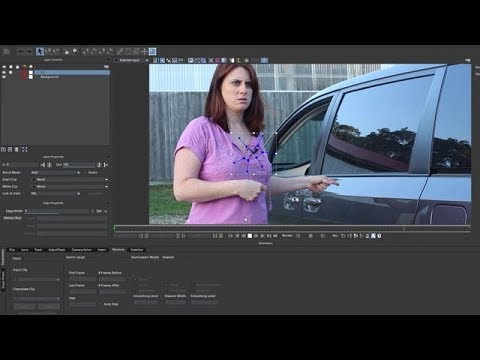Click the layer panel gear icon
Image resolution: width=480 pixels, height=360 pixels.
click(106, 67)
